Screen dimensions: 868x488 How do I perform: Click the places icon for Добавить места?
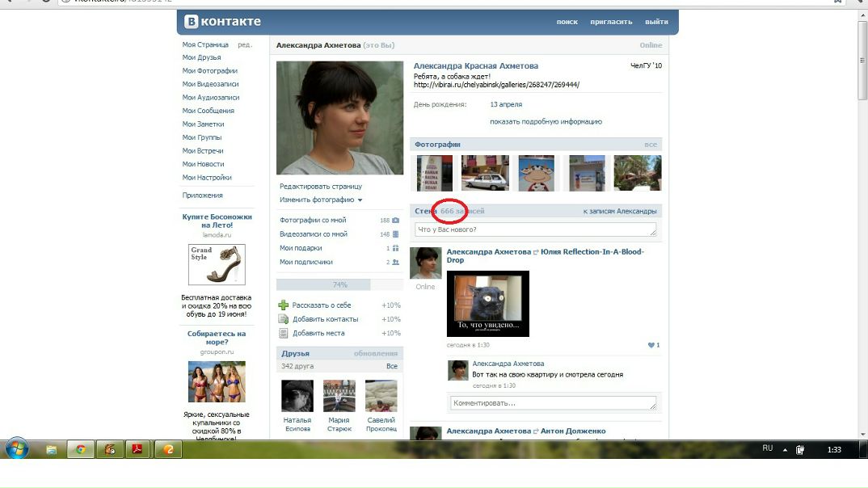pos(283,333)
